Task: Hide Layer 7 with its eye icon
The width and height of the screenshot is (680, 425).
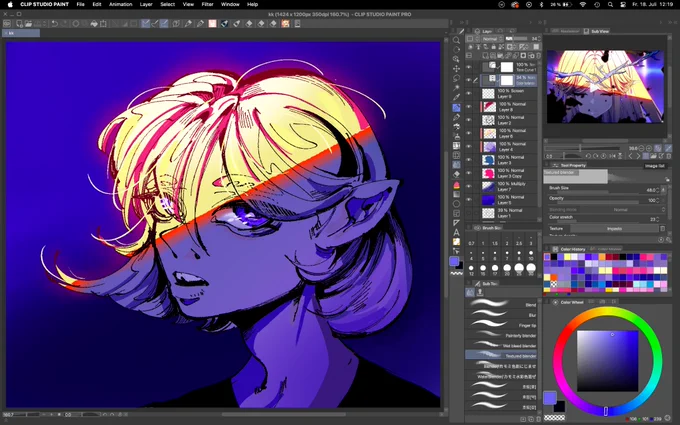Action: pos(469,186)
